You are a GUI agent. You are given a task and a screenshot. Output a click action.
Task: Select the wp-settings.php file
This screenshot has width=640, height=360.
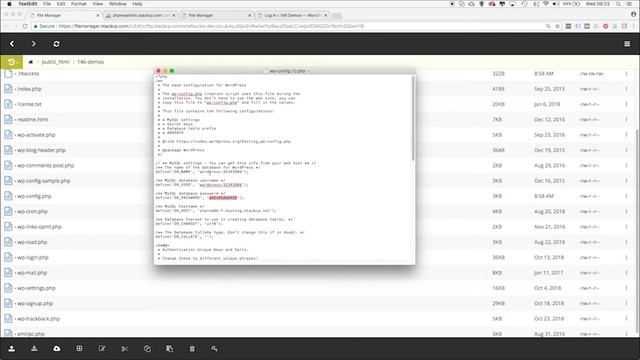click(x=36, y=288)
